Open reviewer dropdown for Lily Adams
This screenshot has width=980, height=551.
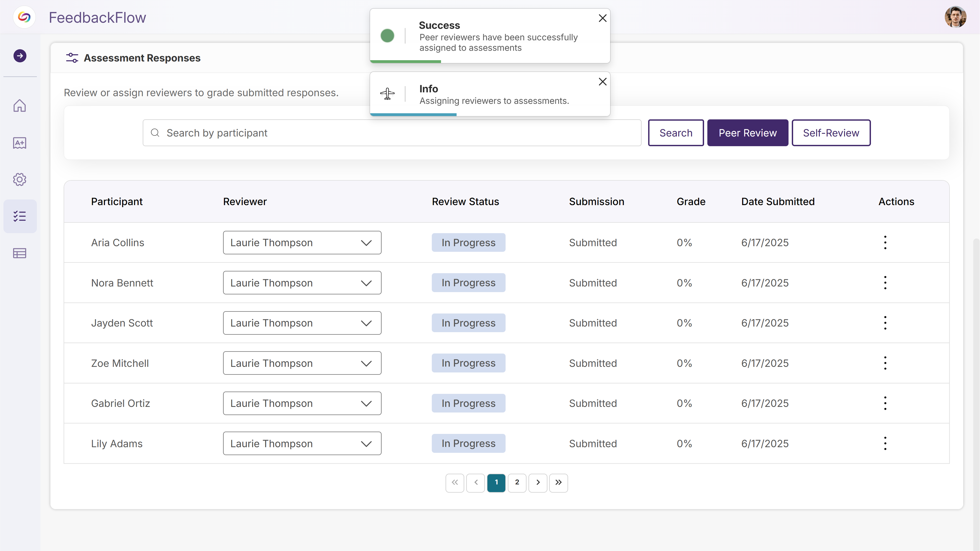[302, 443]
